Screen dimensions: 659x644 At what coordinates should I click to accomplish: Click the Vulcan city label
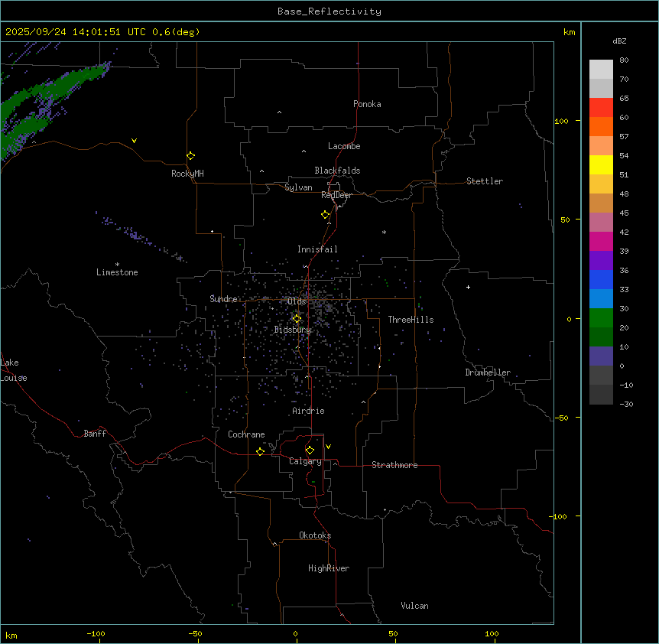tap(414, 606)
